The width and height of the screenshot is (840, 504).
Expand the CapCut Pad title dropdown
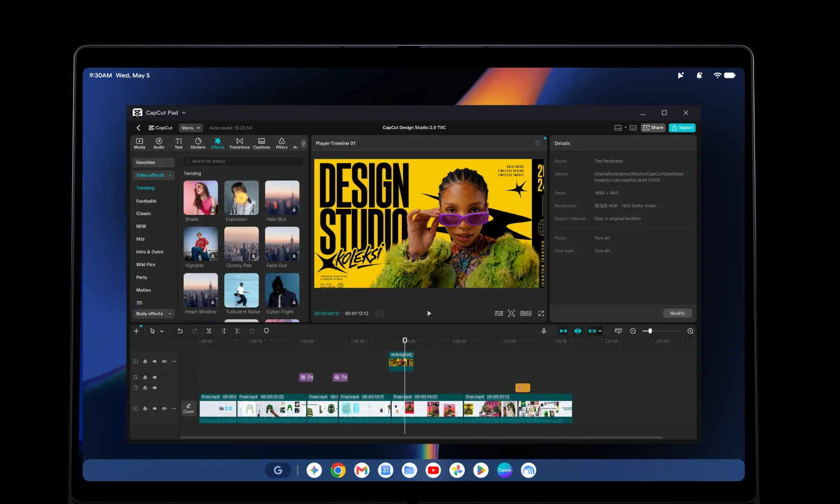(x=184, y=113)
